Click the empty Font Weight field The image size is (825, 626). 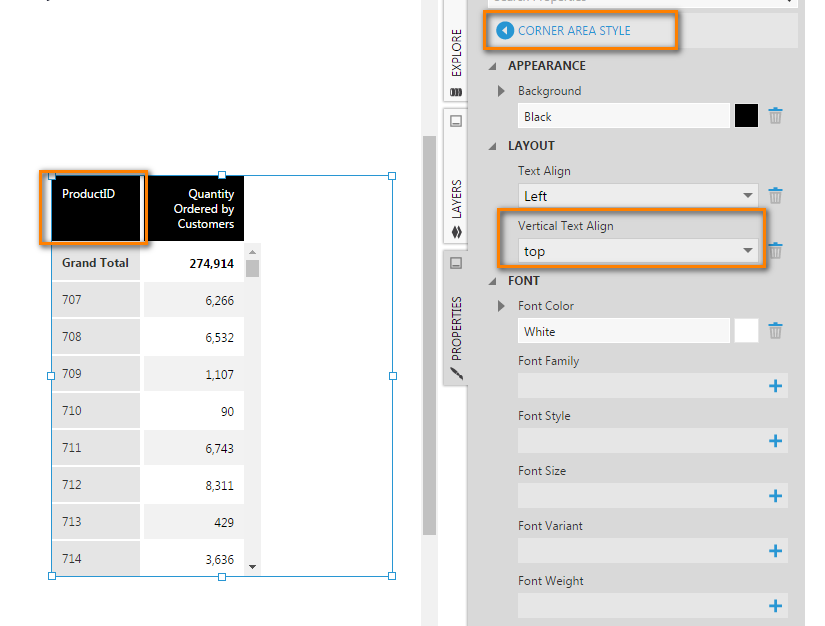click(x=642, y=605)
